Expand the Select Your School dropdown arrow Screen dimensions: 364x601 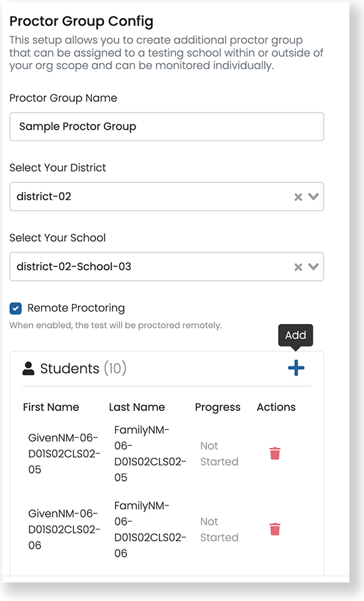coord(314,267)
